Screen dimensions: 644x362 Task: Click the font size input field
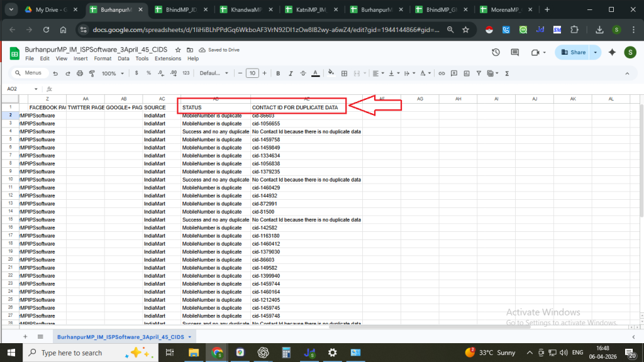[x=252, y=73]
